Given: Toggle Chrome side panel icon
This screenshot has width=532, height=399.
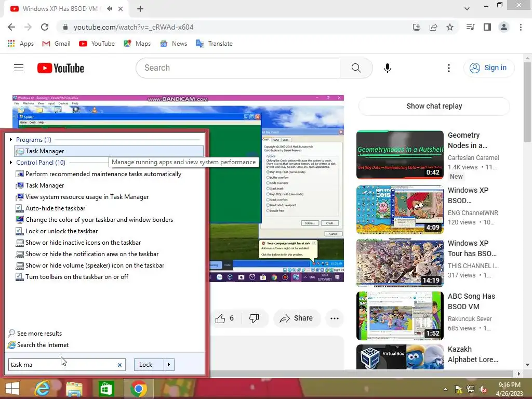Looking at the screenshot, I should coord(487,27).
